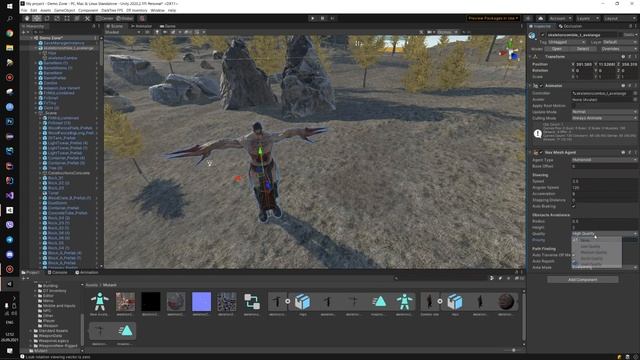
Task: Switch to the Game tab
Action: click(168, 26)
